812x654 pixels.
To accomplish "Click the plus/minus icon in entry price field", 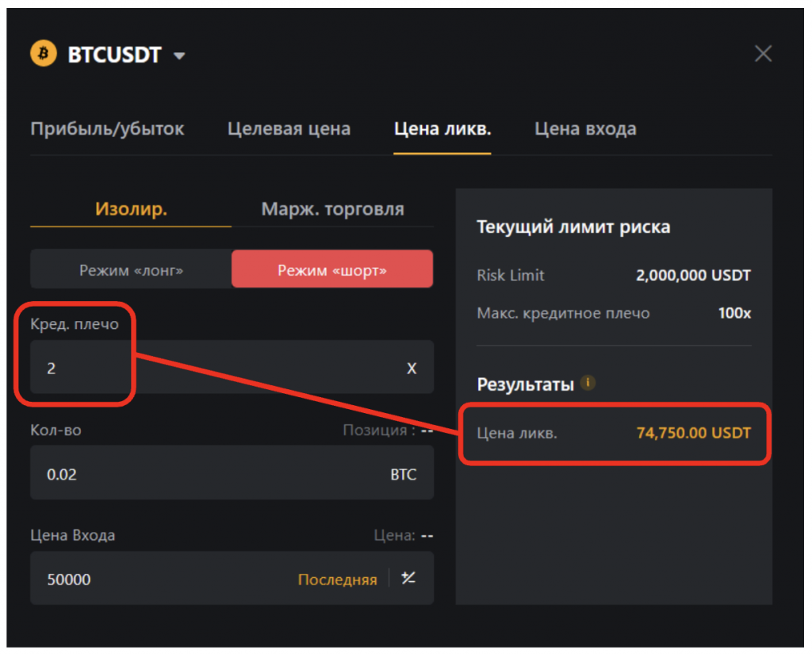I will pos(408,578).
